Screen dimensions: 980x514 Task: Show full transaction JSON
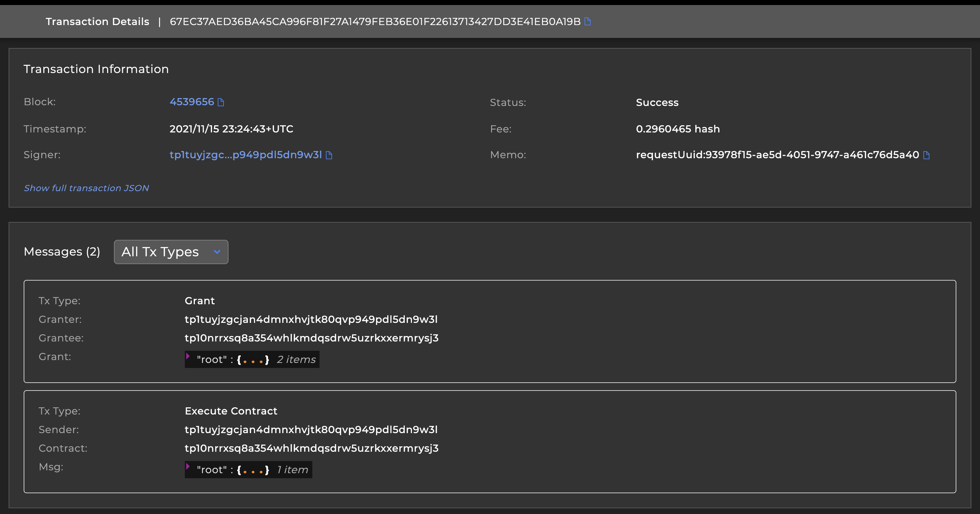pyautogui.click(x=86, y=188)
